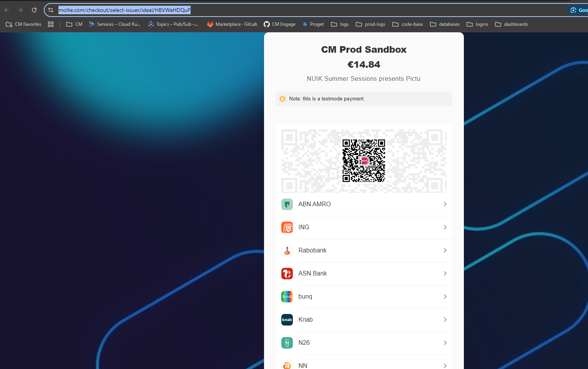Open Topics – Pub/Sub bookmark
Screen dimensions: 588x369
point(173,24)
